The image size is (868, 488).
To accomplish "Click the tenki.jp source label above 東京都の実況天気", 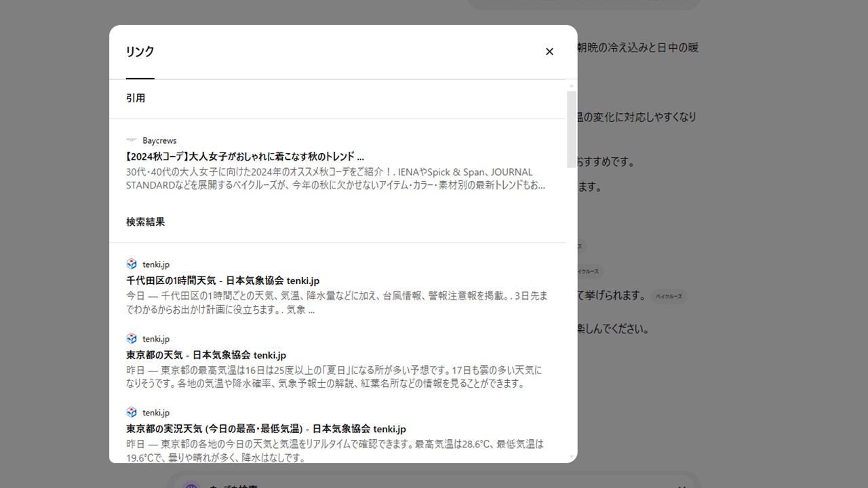I will pos(156,412).
